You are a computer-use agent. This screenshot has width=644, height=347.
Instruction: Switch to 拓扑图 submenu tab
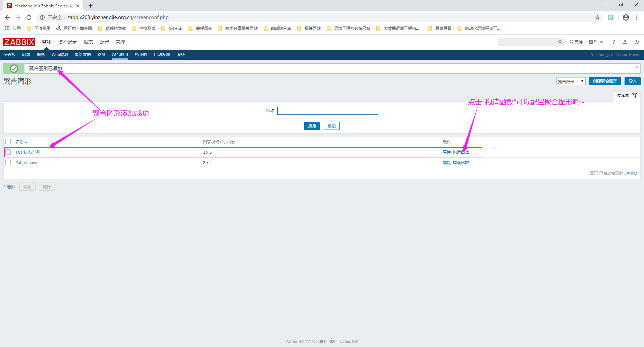tap(141, 55)
